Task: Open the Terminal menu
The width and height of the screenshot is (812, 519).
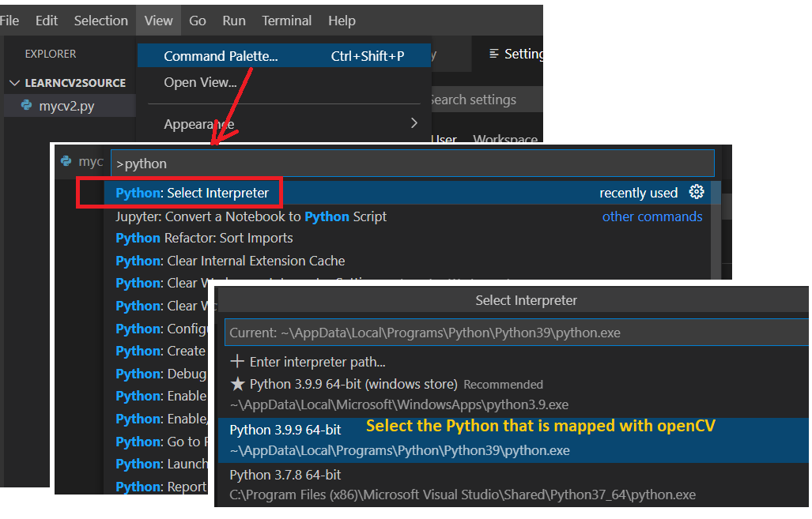Action: pos(286,21)
